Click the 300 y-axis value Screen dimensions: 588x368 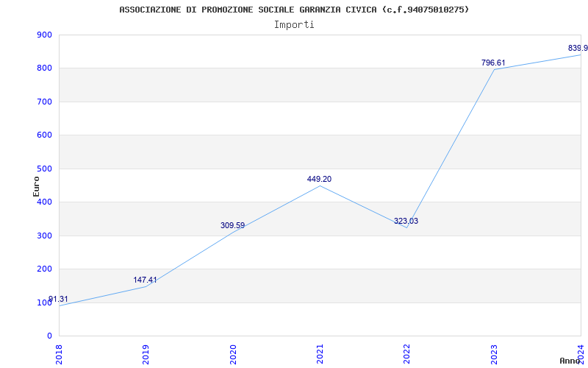point(44,236)
